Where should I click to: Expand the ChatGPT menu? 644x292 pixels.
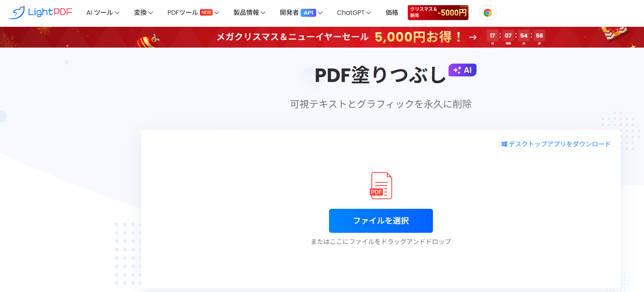tap(354, 13)
